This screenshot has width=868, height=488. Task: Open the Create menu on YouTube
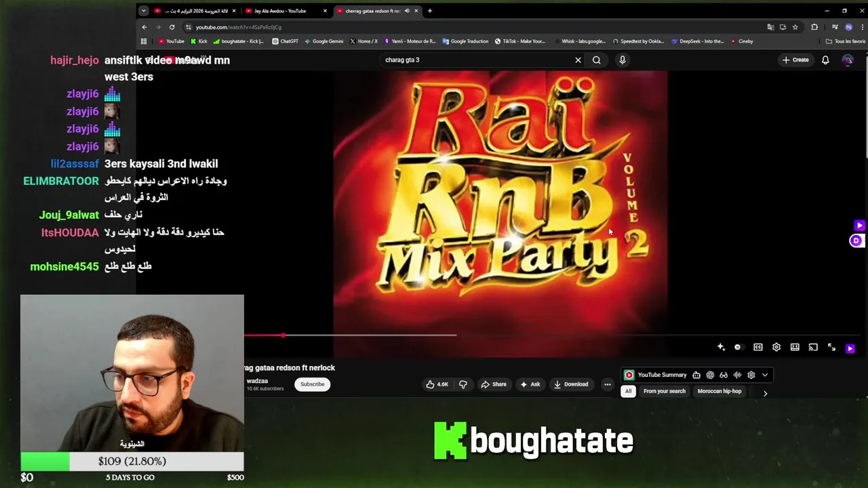click(x=795, y=60)
